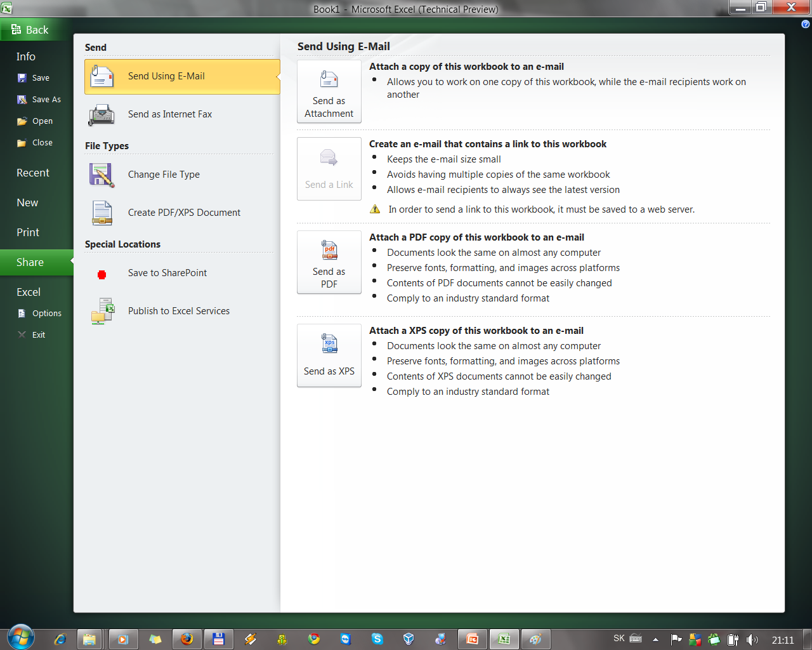Open the paint palette taskbar app
The image size is (812, 650).
tap(535, 639)
